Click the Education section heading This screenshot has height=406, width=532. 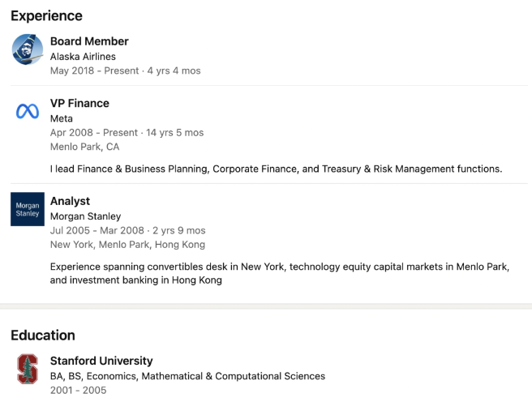[x=42, y=335]
